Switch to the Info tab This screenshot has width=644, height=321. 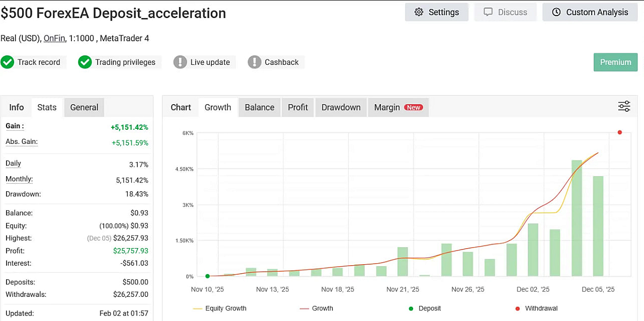click(16, 107)
